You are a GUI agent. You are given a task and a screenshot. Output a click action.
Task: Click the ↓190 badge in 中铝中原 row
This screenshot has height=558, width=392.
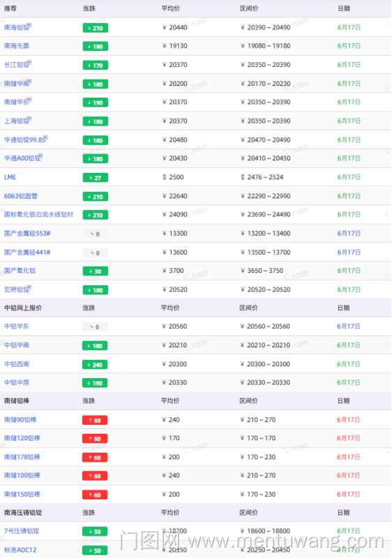95,383
